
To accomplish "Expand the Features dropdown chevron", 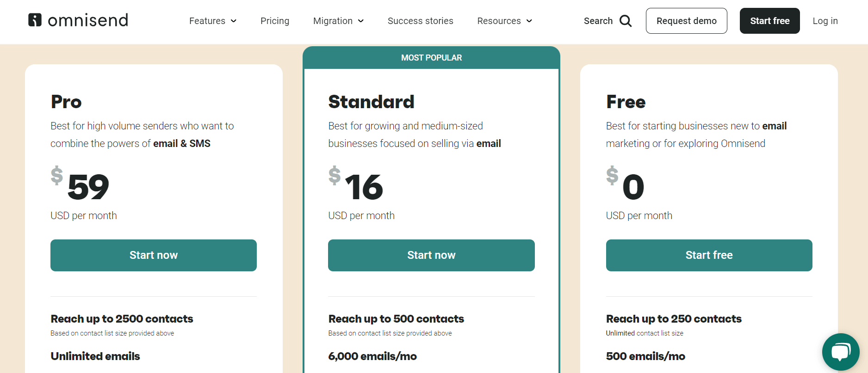I will coord(234,21).
